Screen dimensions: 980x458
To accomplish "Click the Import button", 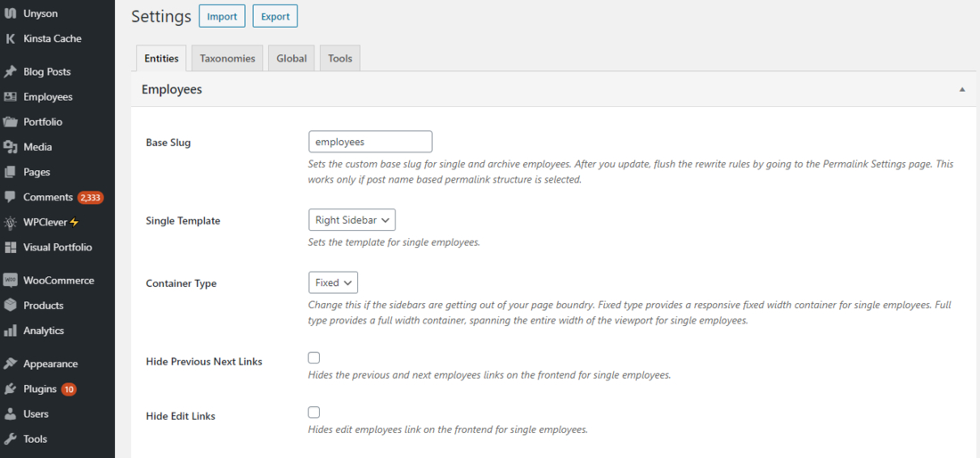I will point(222,16).
